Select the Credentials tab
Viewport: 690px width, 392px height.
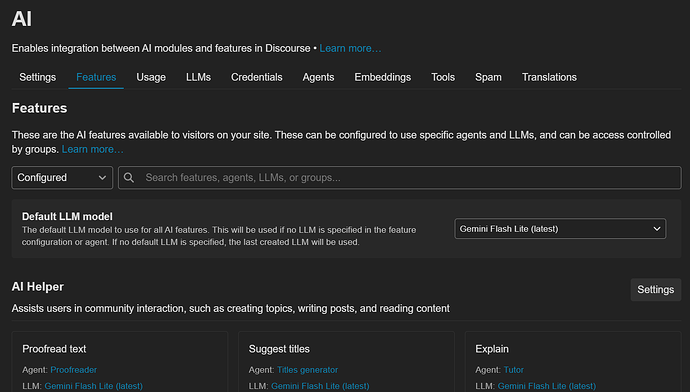(257, 77)
